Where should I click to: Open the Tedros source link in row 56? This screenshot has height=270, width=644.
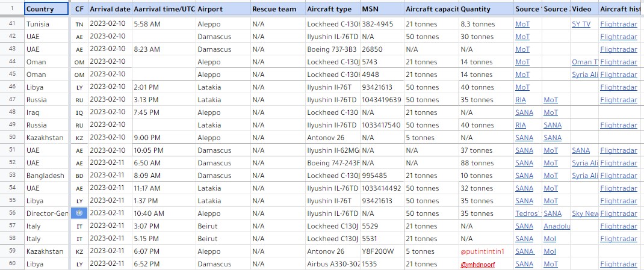tap(528, 214)
